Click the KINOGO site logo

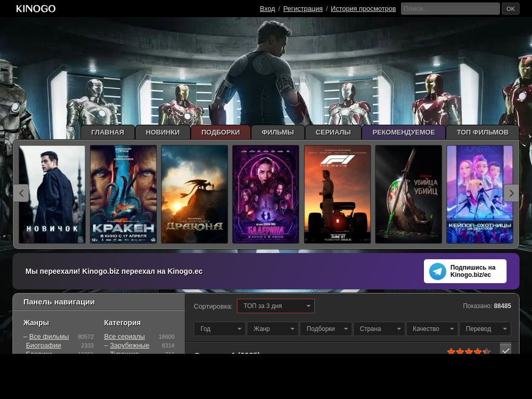(x=36, y=8)
